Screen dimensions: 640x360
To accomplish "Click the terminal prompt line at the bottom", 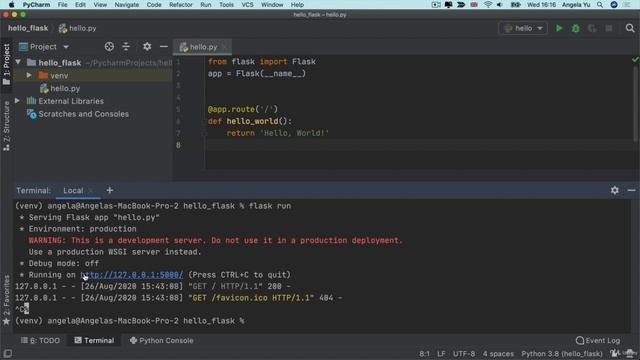I will [129, 321].
